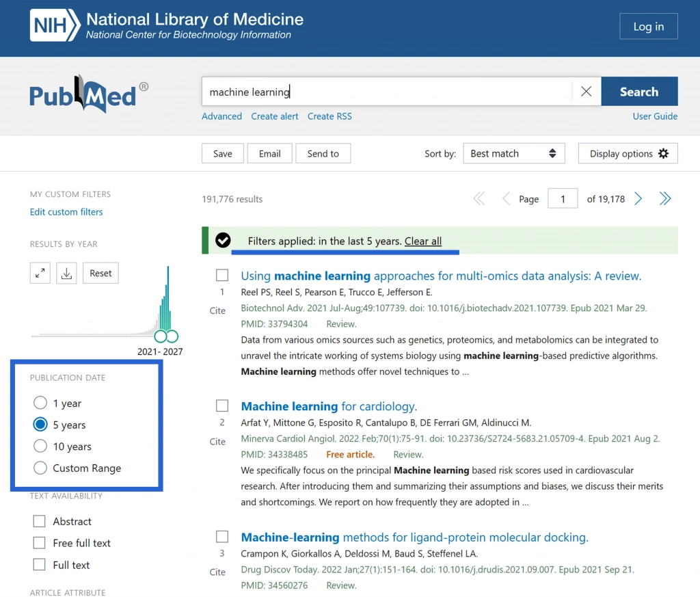Click the NIH logo
700x597 pixels.
point(55,25)
